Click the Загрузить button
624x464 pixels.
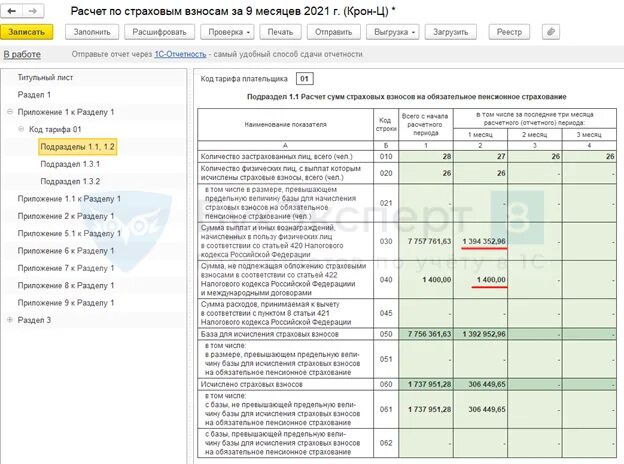450,32
